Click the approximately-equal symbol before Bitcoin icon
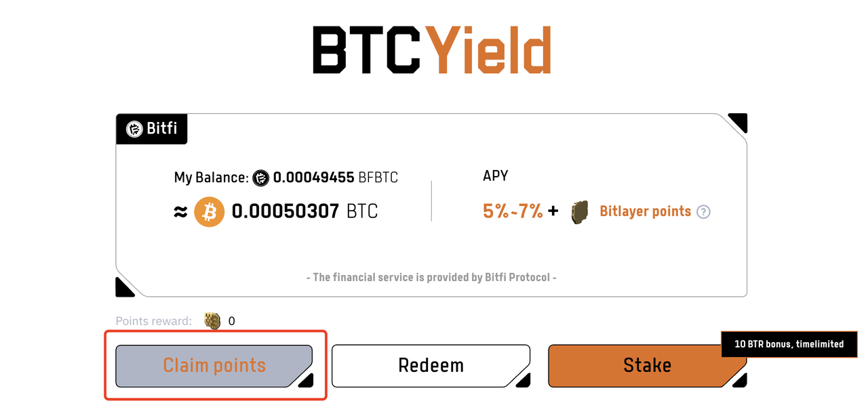This screenshot has width=868, height=401. pyautogui.click(x=180, y=212)
